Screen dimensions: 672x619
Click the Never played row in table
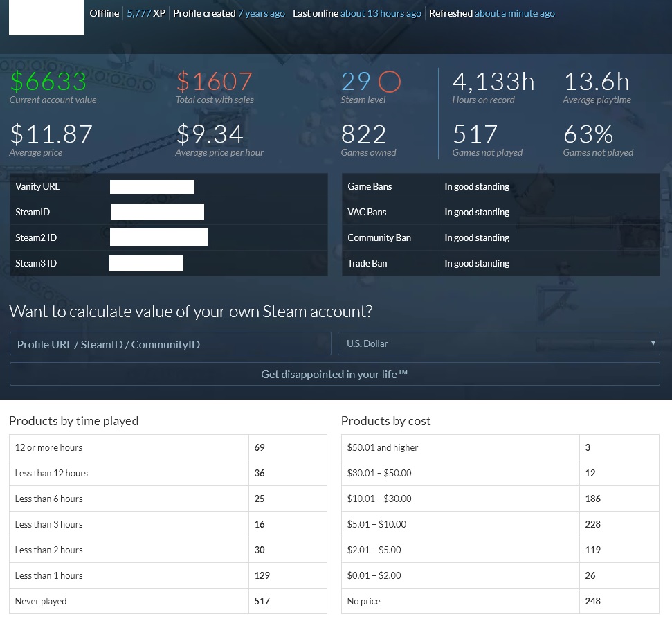pyautogui.click(x=168, y=601)
